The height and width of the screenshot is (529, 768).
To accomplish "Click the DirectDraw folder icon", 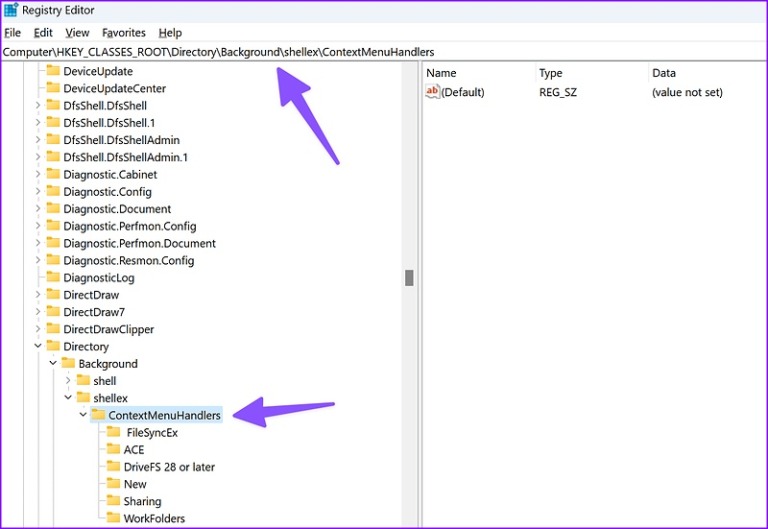I will 53,294.
